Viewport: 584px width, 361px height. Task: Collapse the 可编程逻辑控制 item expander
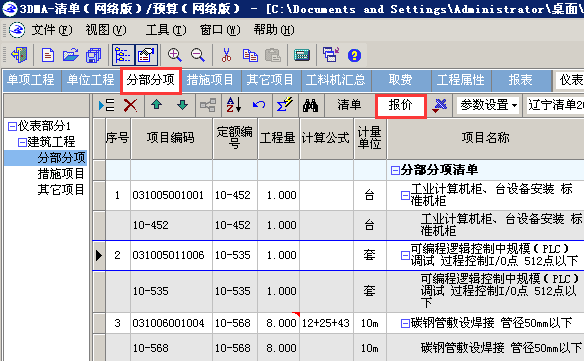[405, 256]
